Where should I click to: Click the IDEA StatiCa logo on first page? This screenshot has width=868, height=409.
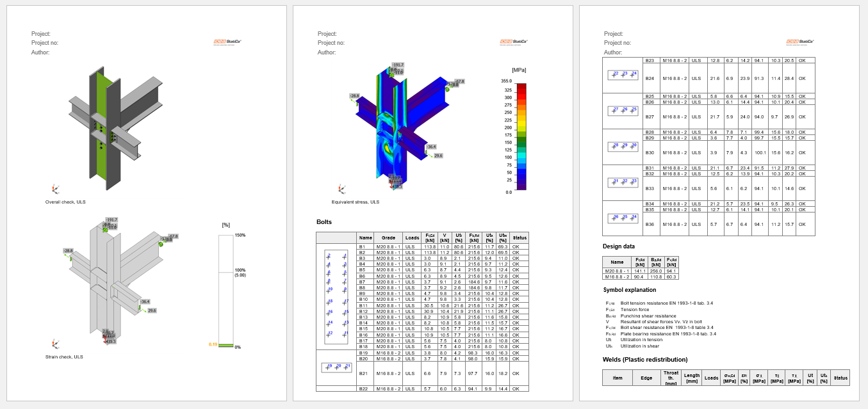[227, 42]
